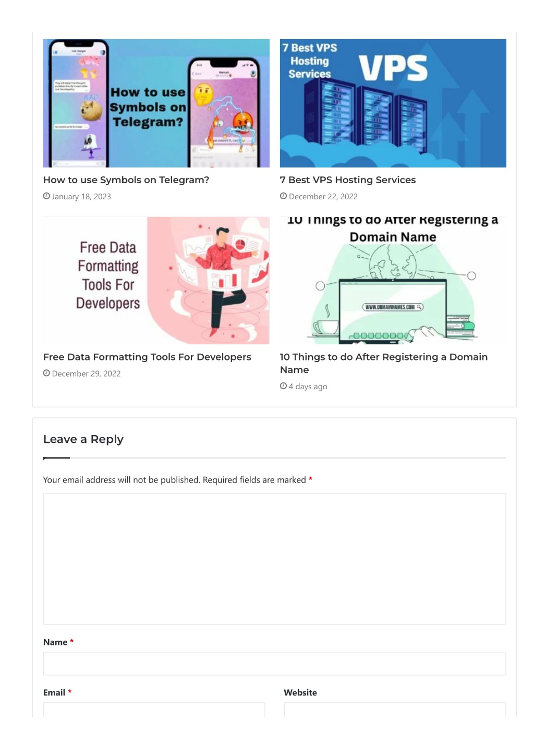Open the VPS hosting services thumbnail image
This screenshot has width=534, height=756.
(x=393, y=103)
